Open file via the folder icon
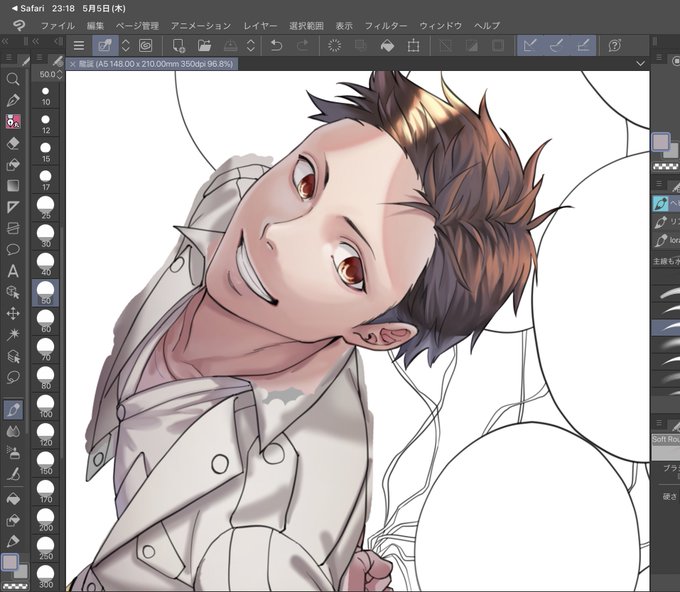 204,46
